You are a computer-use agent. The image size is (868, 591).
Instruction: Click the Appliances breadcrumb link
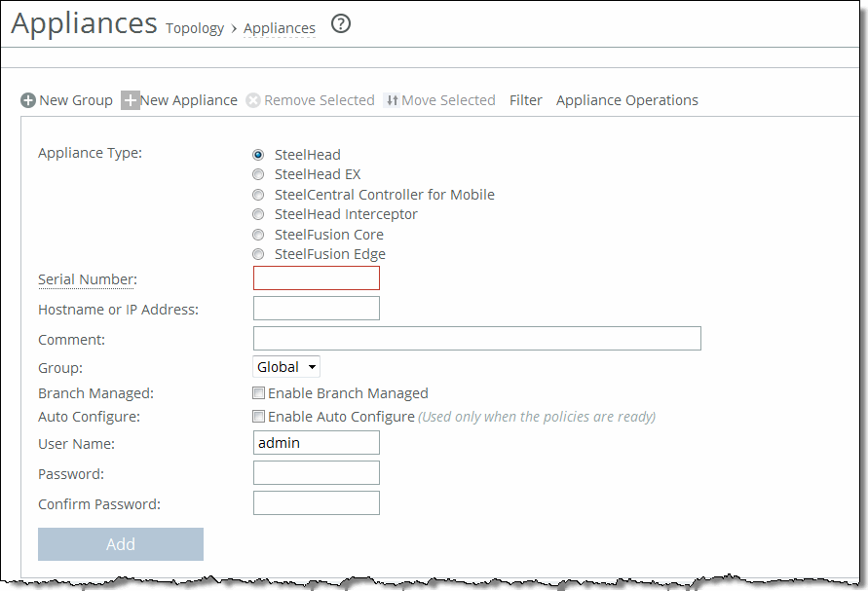(x=280, y=28)
